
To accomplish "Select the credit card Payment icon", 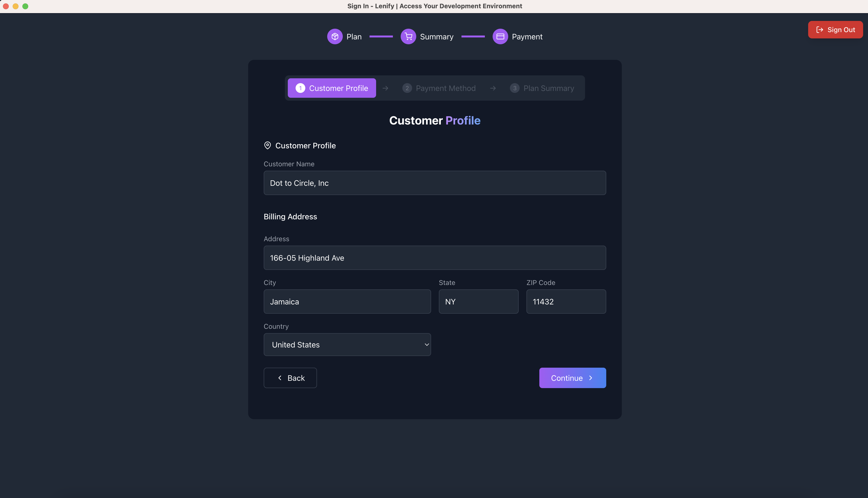I will coord(500,36).
